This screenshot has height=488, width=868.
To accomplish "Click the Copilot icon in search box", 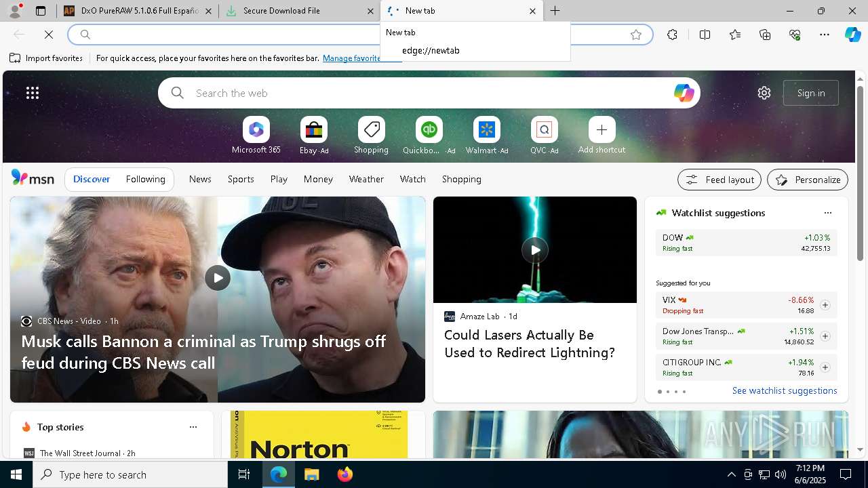I will pyautogui.click(x=684, y=93).
